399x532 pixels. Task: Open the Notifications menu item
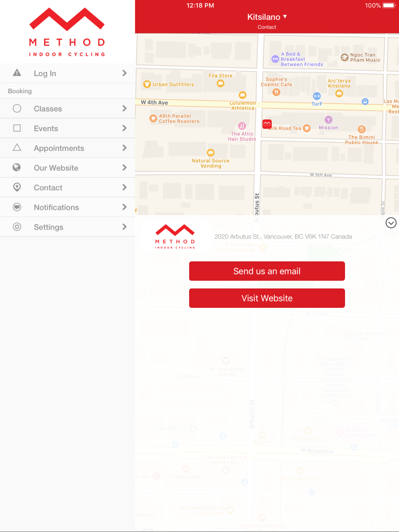pyautogui.click(x=67, y=207)
